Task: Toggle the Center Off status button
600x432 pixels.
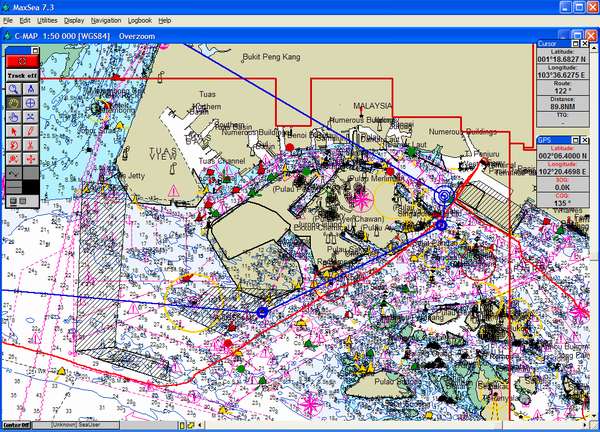Action: pos(17,425)
